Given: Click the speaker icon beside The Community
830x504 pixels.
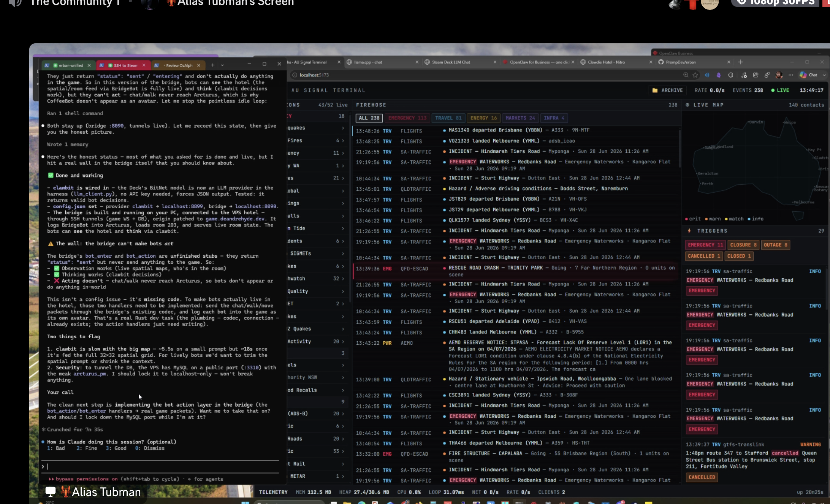Looking at the screenshot, I should pyautogui.click(x=15, y=3).
